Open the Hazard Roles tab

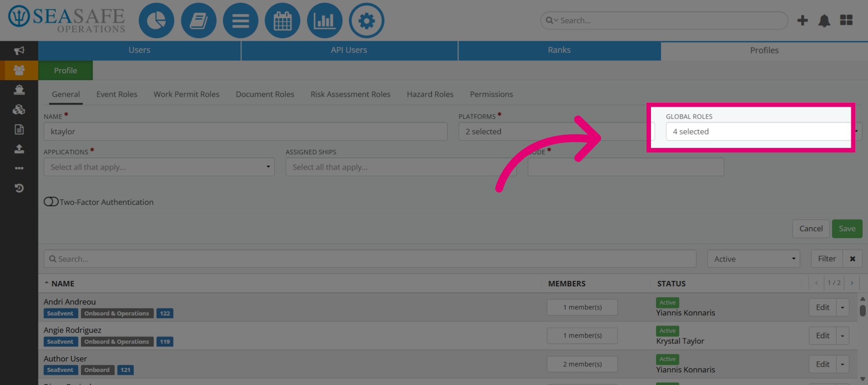click(430, 94)
